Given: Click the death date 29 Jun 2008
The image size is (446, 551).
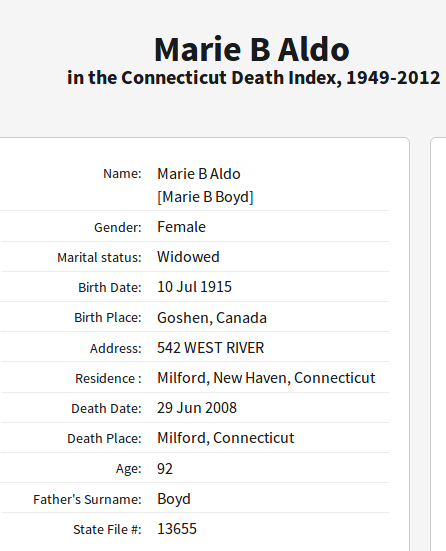Looking at the screenshot, I should click(197, 408).
